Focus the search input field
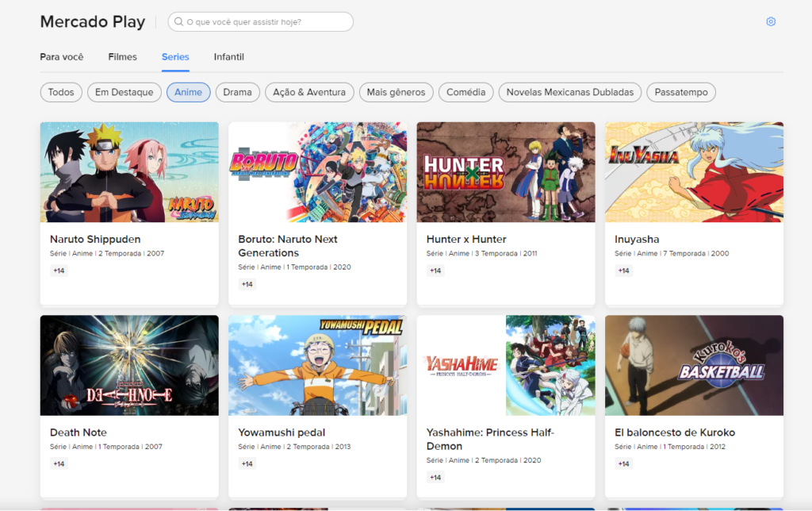The image size is (812, 511). (266, 22)
